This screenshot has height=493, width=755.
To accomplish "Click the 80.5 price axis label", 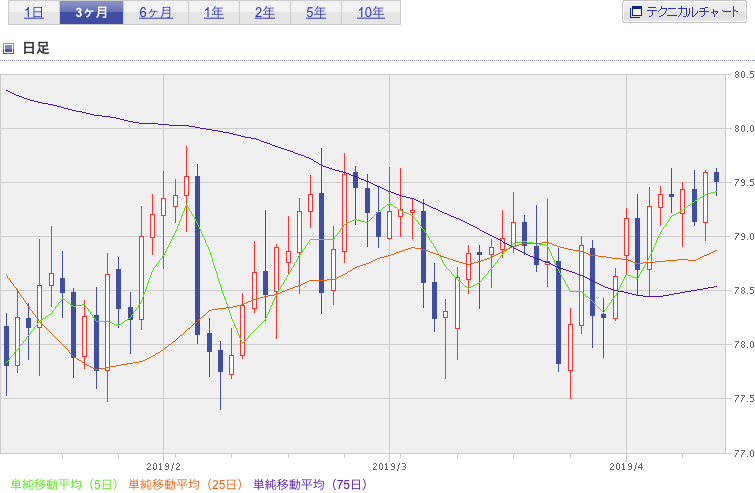I will coord(744,75).
